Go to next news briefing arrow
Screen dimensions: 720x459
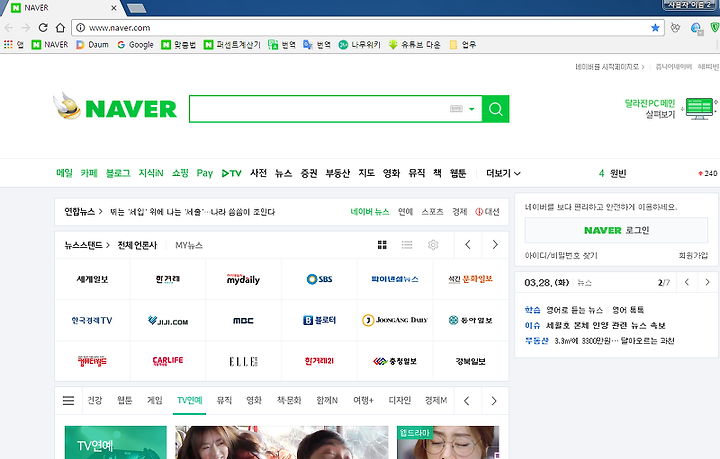[x=708, y=282]
